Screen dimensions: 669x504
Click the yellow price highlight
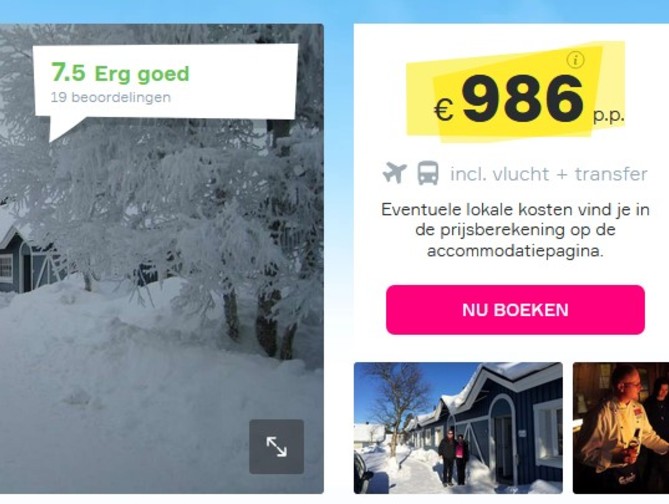point(515,91)
